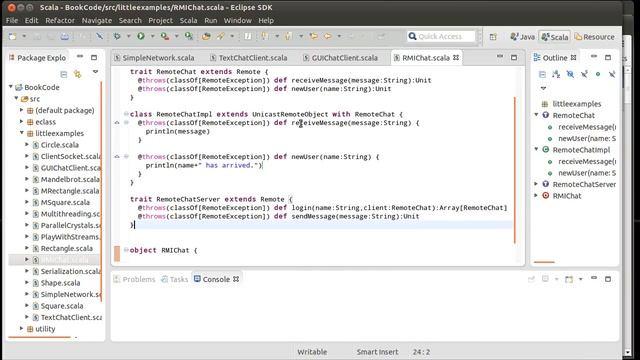Minimize the Outline view
Image resolution: width=640 pixels, height=360 pixels.
point(594,56)
